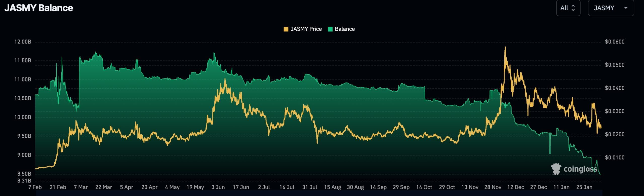Screen dimensions: 644x196
Task: Click the 20 Apr date label
Action: click(149, 187)
